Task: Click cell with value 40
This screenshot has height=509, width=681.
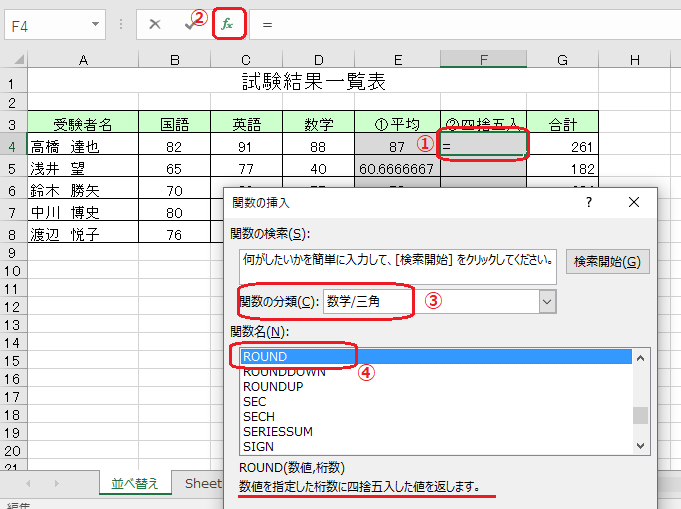Action: [318, 168]
